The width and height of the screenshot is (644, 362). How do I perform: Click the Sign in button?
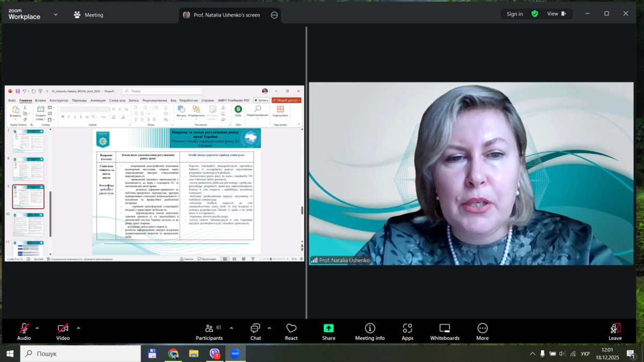[514, 14]
